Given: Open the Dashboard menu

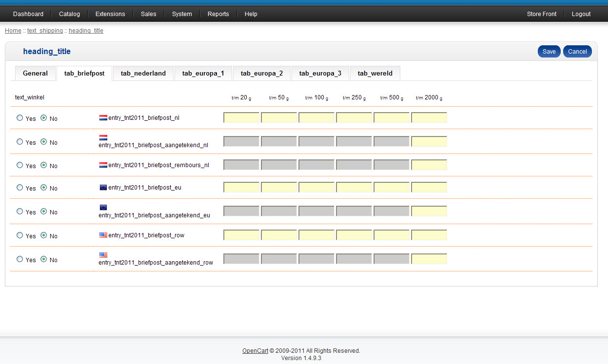Looking at the screenshot, I should click(28, 14).
